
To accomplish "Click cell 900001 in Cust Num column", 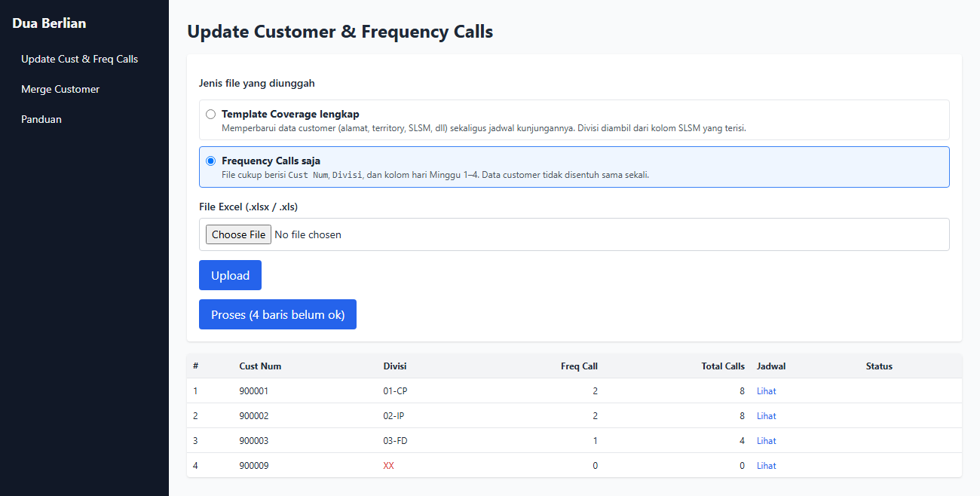I will click(x=254, y=391).
